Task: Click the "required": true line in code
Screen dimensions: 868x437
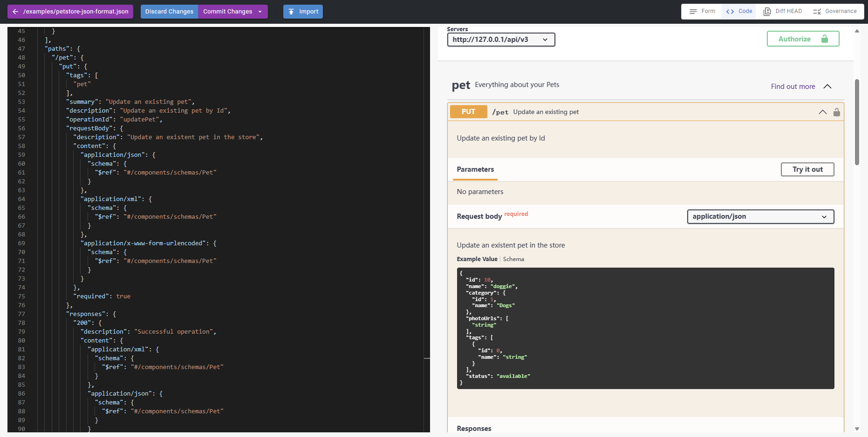Action: tap(102, 296)
